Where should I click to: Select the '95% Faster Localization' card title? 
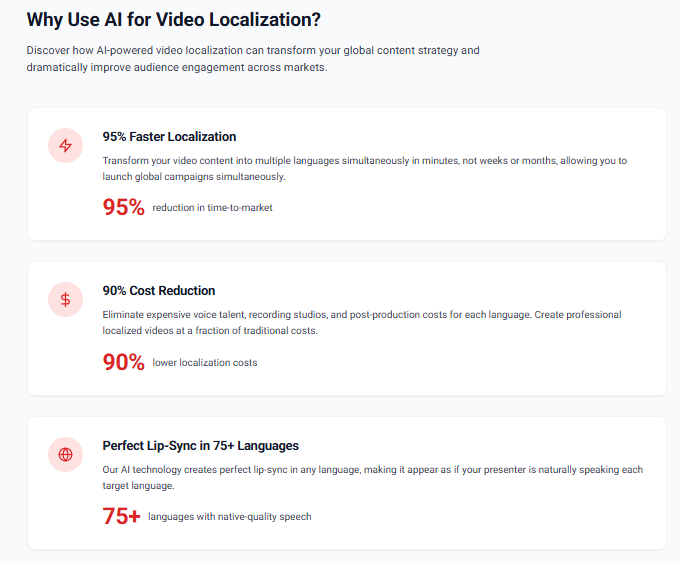169,137
